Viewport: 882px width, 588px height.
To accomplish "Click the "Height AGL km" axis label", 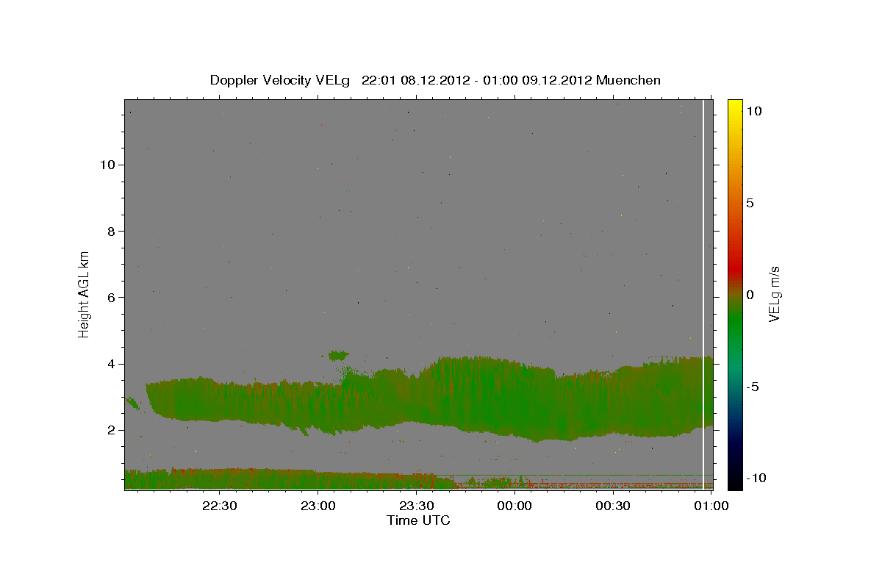I will 84,293.
